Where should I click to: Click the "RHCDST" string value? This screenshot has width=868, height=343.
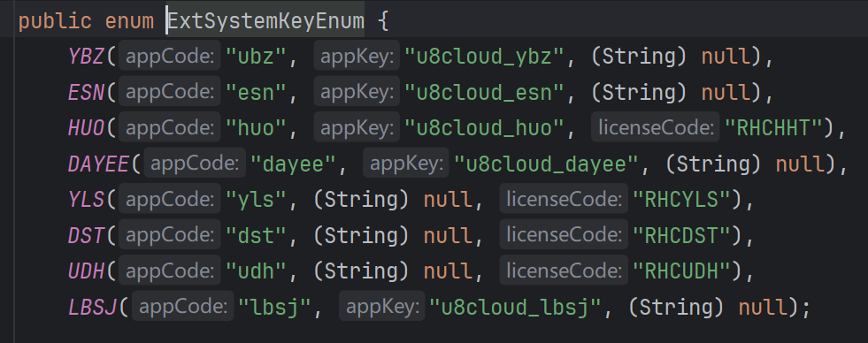681,236
